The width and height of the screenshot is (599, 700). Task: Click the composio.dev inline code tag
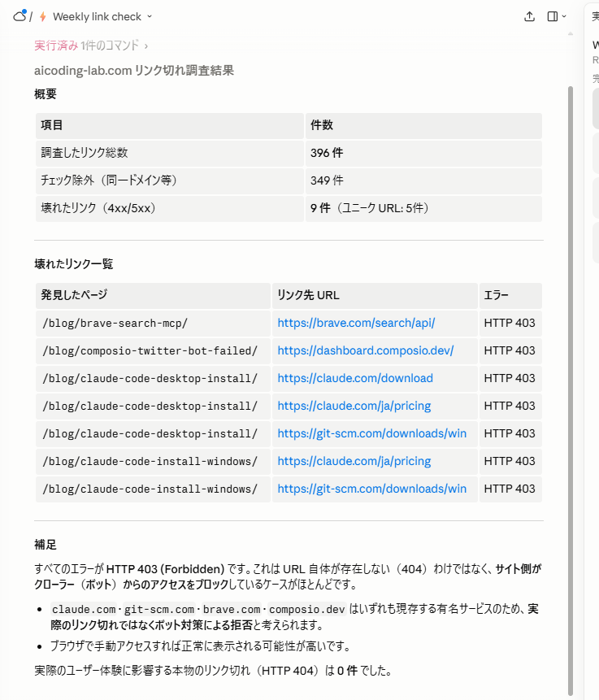coord(307,610)
